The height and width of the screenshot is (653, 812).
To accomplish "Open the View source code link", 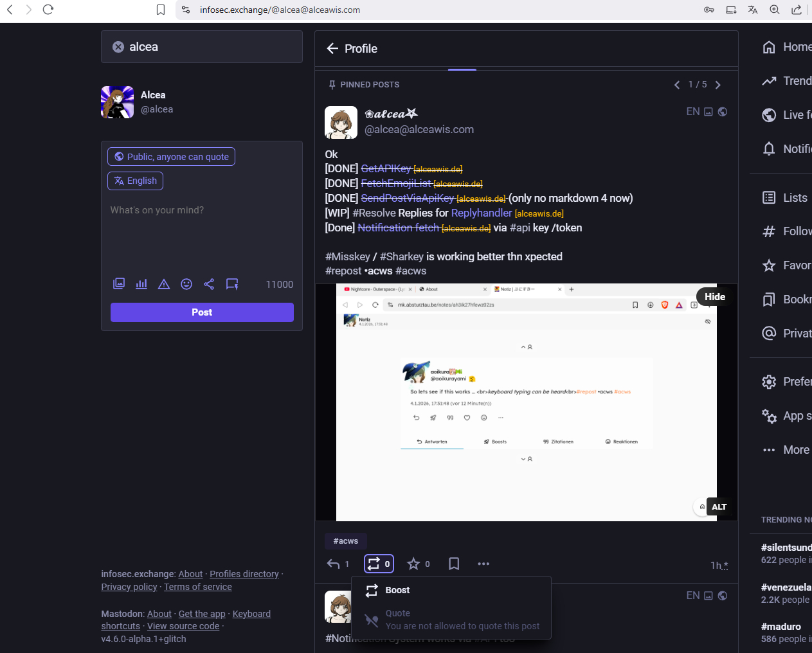I will coord(183,625).
